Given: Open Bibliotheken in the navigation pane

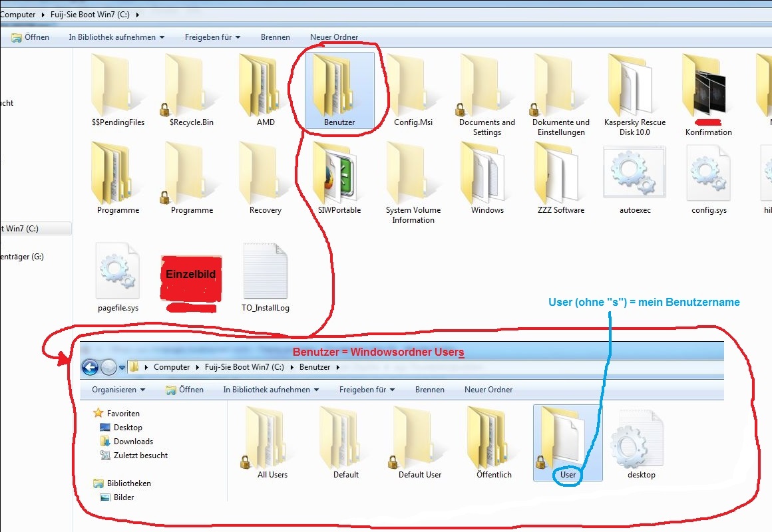Looking at the screenshot, I should (122, 483).
